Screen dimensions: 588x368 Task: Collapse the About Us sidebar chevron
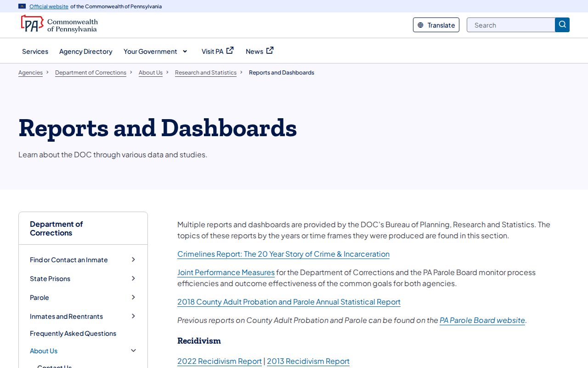(x=133, y=351)
